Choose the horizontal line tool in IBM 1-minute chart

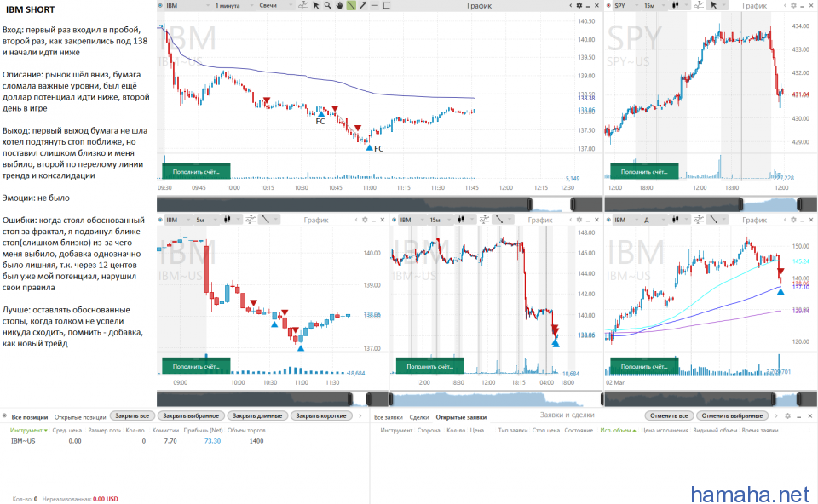(x=375, y=5)
